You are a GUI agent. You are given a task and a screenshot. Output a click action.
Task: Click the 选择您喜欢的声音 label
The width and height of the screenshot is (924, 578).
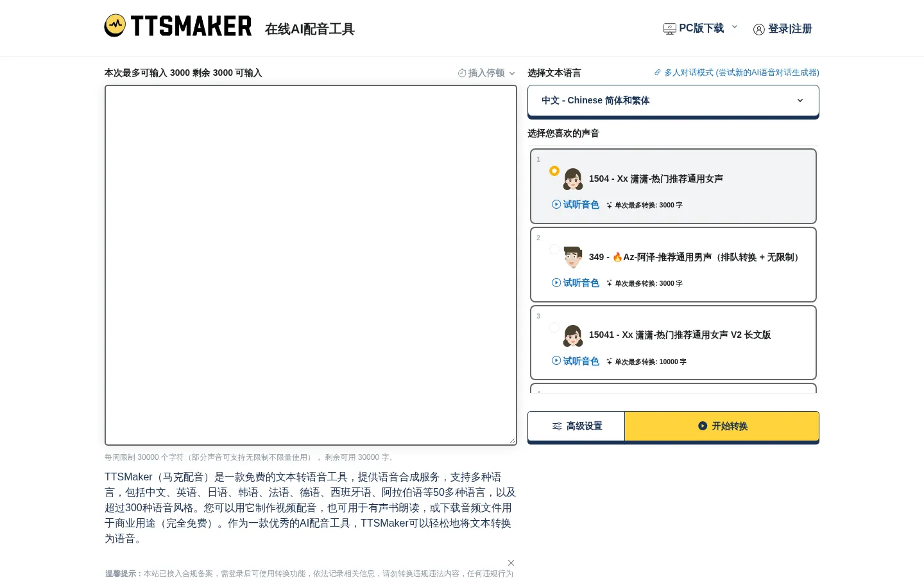[x=563, y=134]
